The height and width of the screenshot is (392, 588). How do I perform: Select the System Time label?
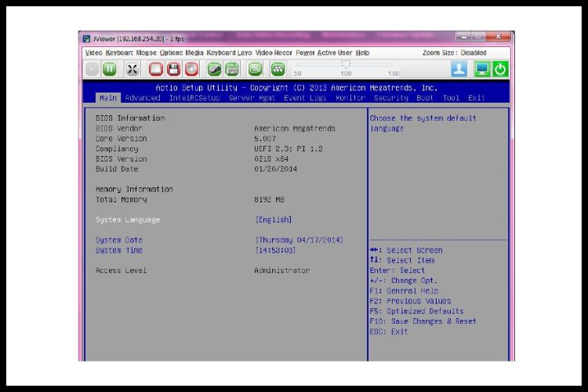click(x=119, y=250)
